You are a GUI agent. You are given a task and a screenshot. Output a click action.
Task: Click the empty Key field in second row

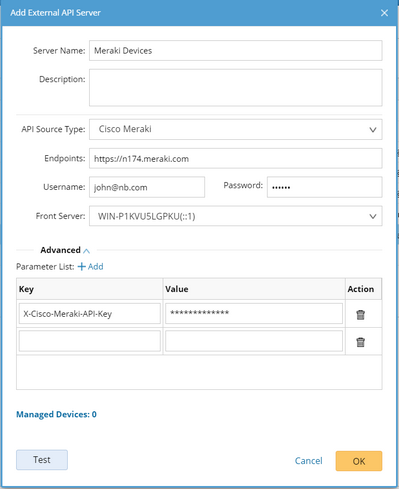pyautogui.click(x=90, y=341)
